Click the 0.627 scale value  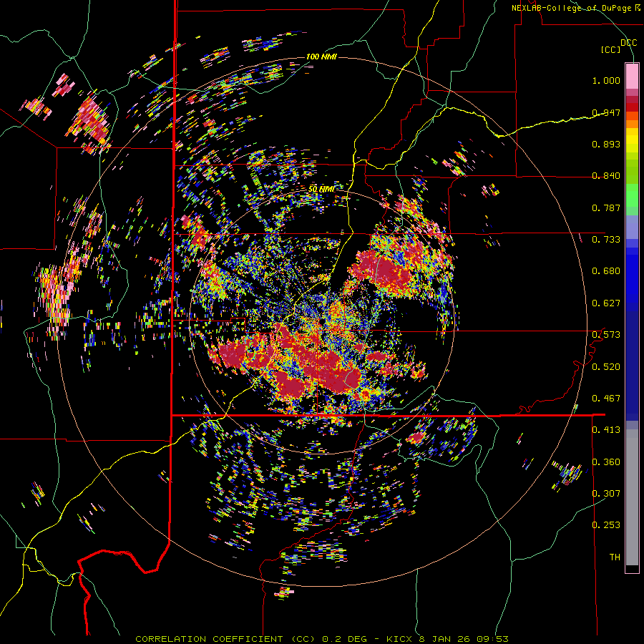click(x=606, y=303)
